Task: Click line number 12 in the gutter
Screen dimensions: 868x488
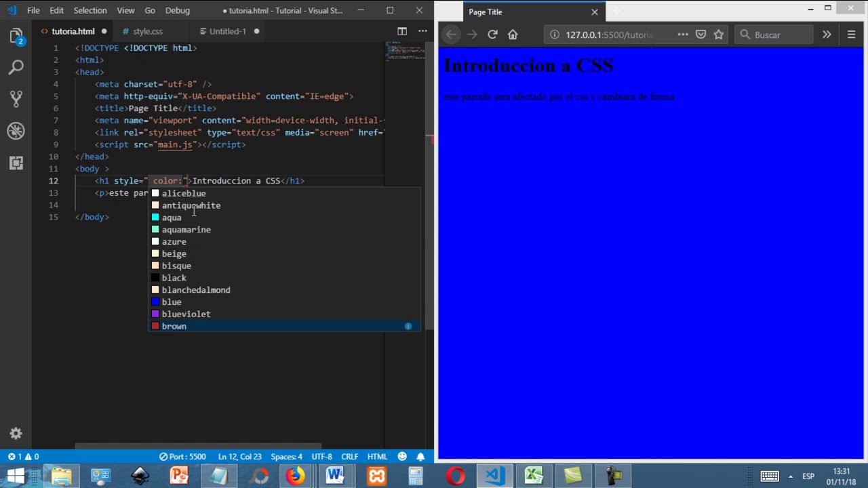Action: pyautogui.click(x=54, y=181)
